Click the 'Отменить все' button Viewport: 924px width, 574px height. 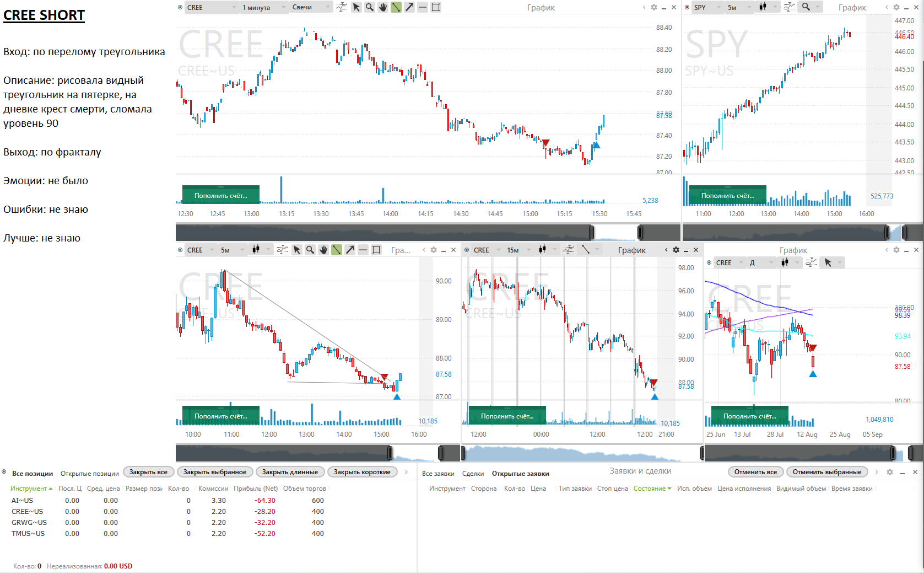755,472
